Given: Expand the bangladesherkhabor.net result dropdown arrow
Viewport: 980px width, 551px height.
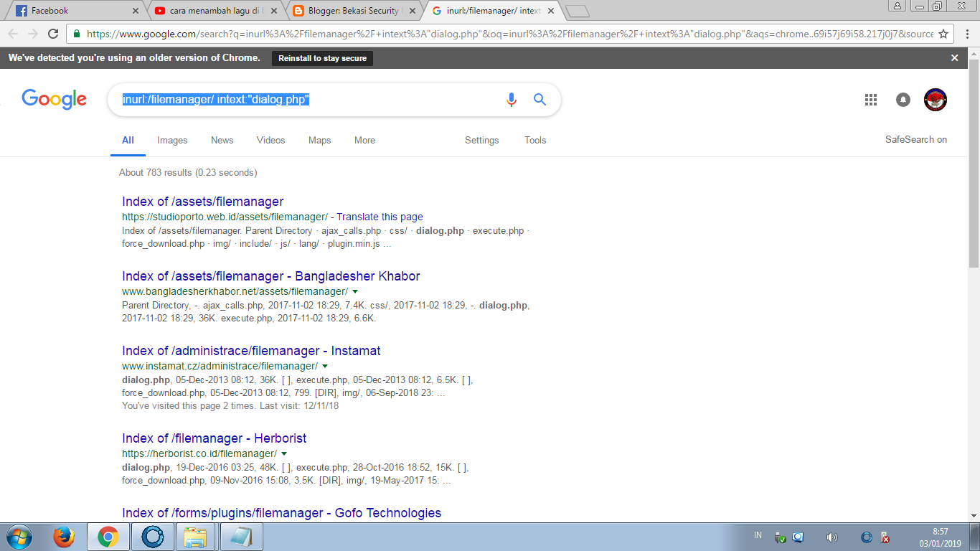Looking at the screenshot, I should [x=355, y=291].
